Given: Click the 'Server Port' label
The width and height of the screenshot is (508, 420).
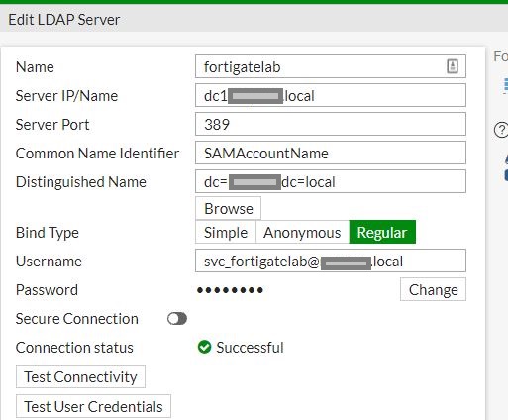Looking at the screenshot, I should (x=52, y=125).
